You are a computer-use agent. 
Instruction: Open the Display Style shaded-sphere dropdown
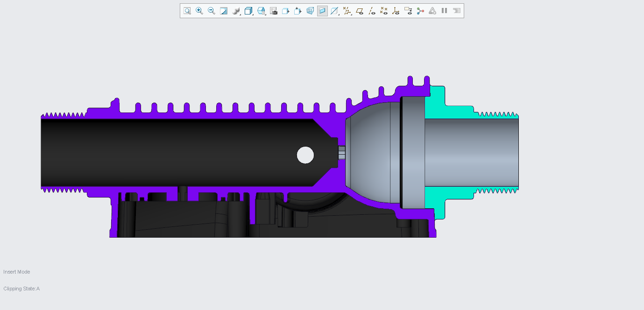tap(236, 11)
